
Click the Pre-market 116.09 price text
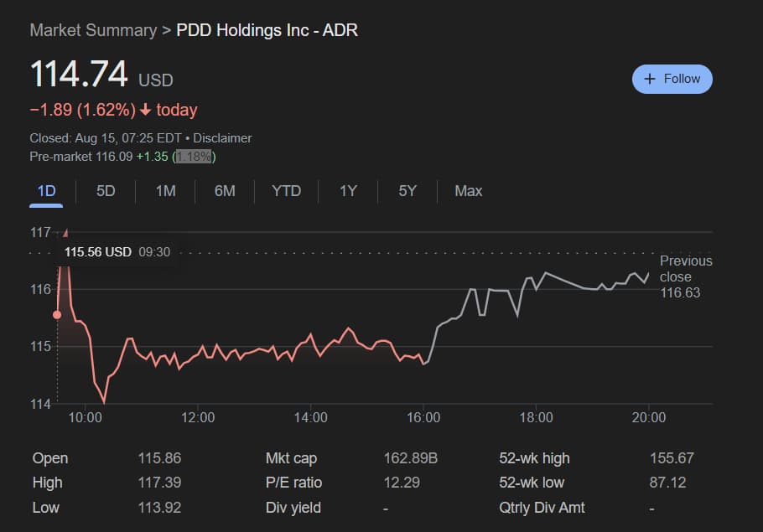click(x=81, y=157)
